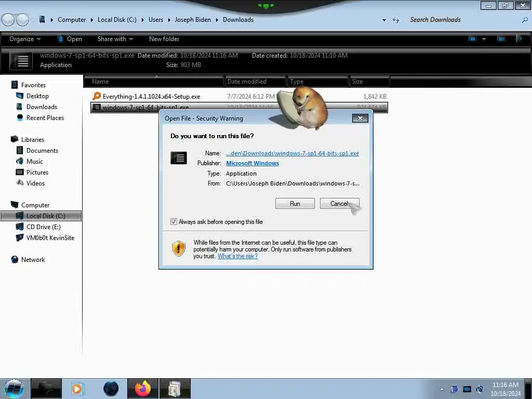
Task: Sort files by the Type column
Action: (x=318, y=82)
